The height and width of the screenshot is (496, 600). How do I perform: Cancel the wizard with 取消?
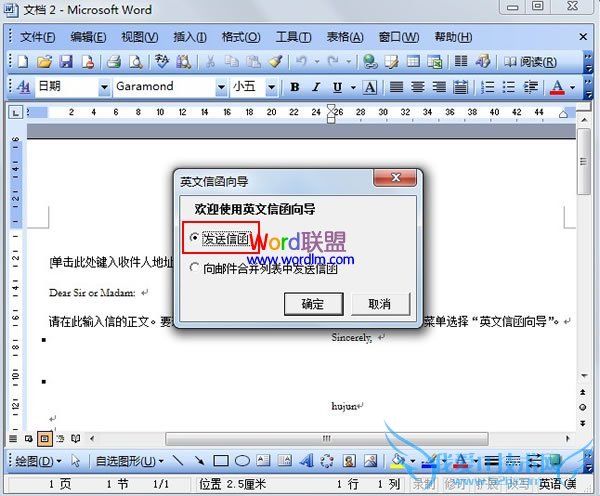coord(380,304)
